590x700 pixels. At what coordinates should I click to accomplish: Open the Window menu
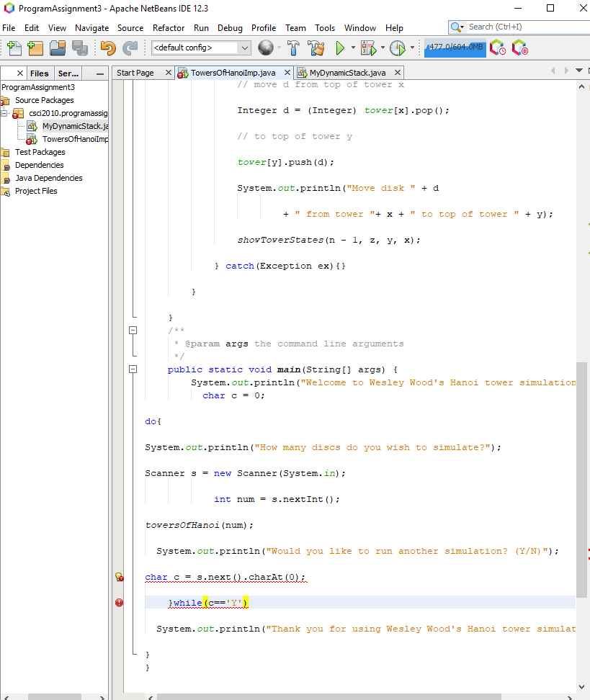point(360,28)
